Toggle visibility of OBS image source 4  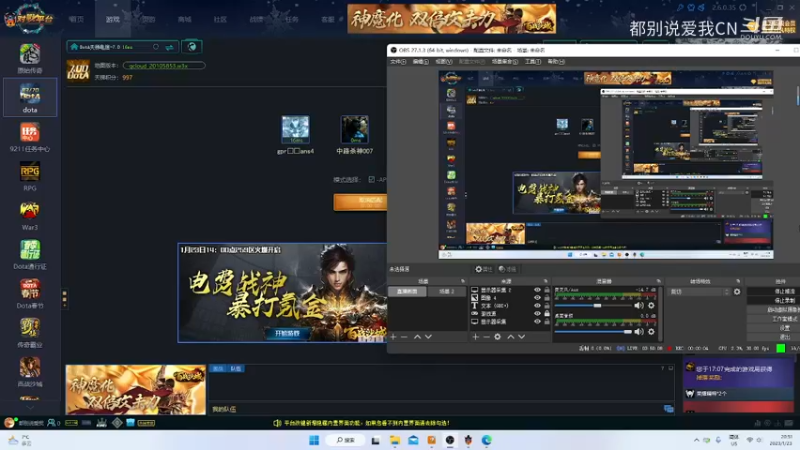(537, 298)
